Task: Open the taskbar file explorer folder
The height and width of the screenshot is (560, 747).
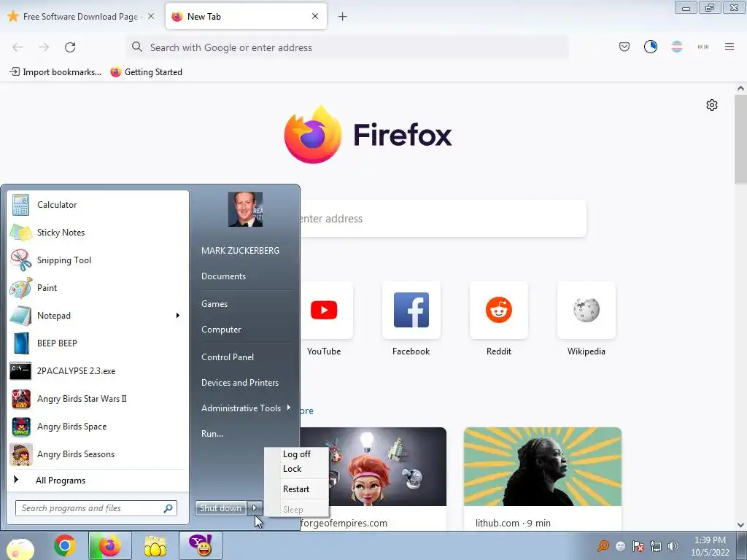Action: 155,545
